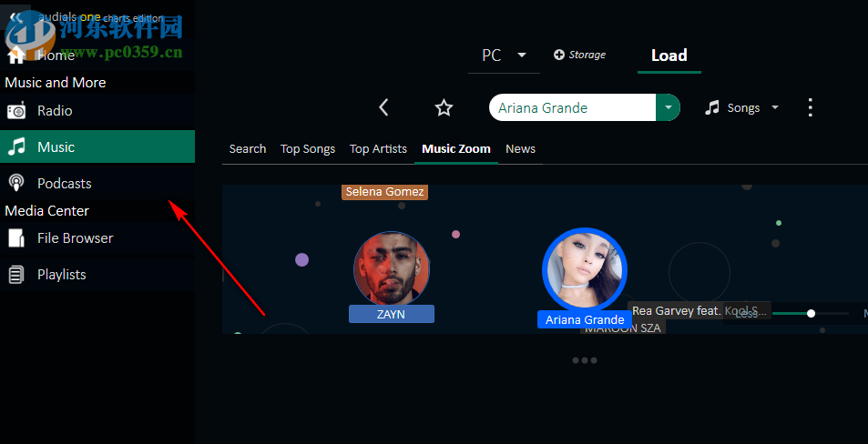Mark Ariana Grande as favorite with star
Screen dimensions: 868x444
pos(444,108)
